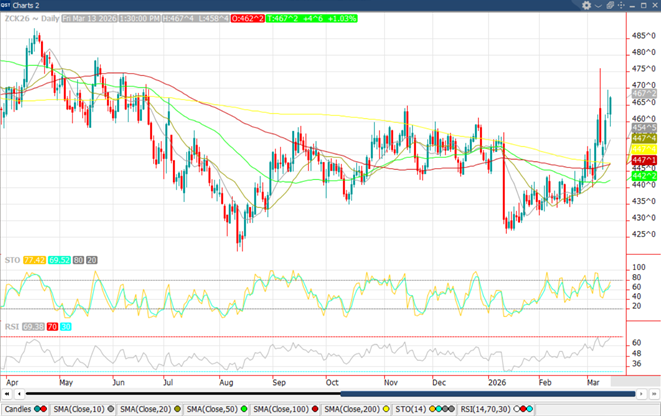Click the QST application icon in title bar
661x416 pixels.
(7, 4)
